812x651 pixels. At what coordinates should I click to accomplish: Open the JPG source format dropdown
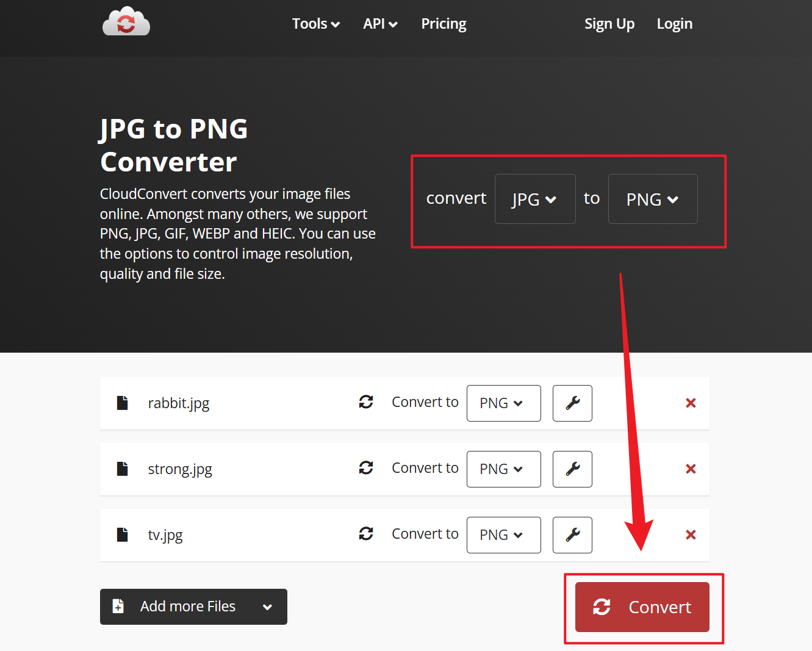(534, 199)
